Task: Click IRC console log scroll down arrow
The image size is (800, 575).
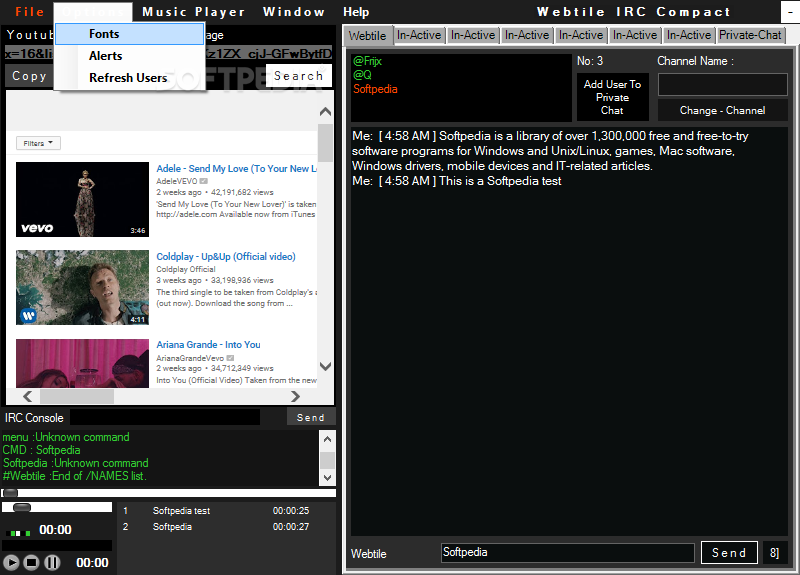Action: pyautogui.click(x=327, y=478)
